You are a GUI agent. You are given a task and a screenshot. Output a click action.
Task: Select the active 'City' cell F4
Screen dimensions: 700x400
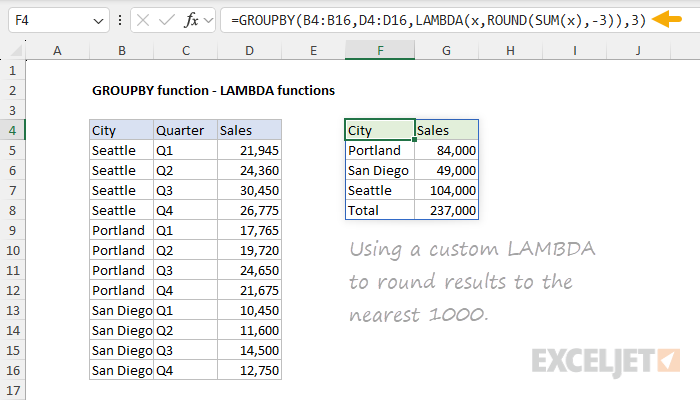380,130
